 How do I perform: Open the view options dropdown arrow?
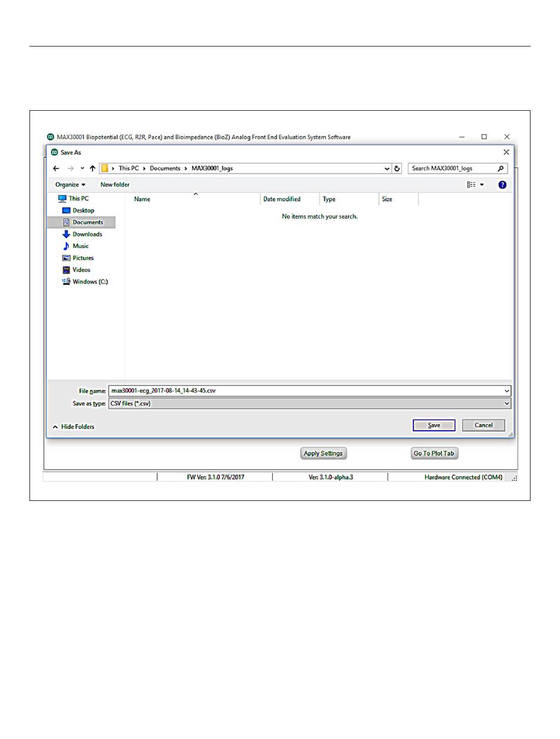482,184
